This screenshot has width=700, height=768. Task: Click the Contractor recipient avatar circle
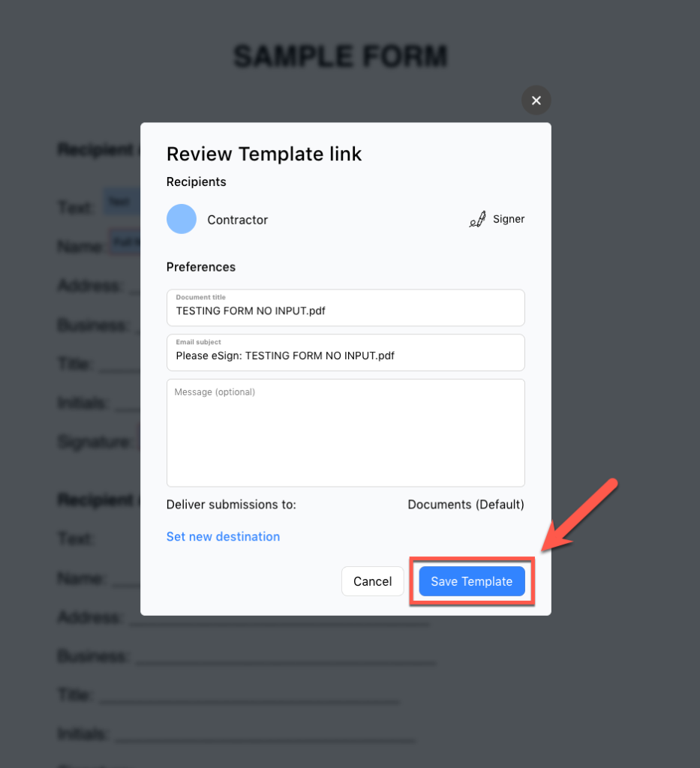point(182,219)
